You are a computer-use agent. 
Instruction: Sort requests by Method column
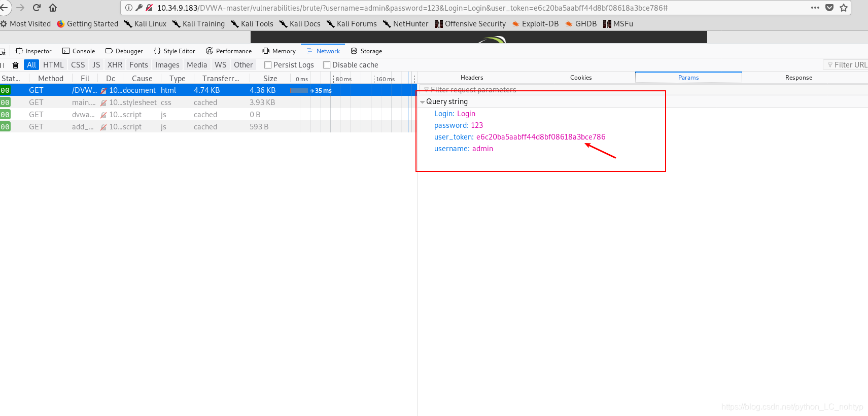(51, 79)
